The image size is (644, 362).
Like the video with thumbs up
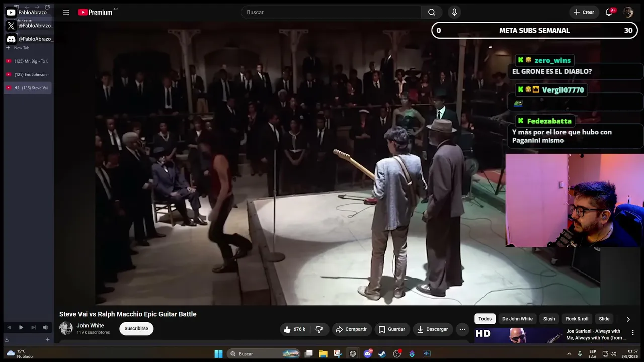click(x=294, y=329)
